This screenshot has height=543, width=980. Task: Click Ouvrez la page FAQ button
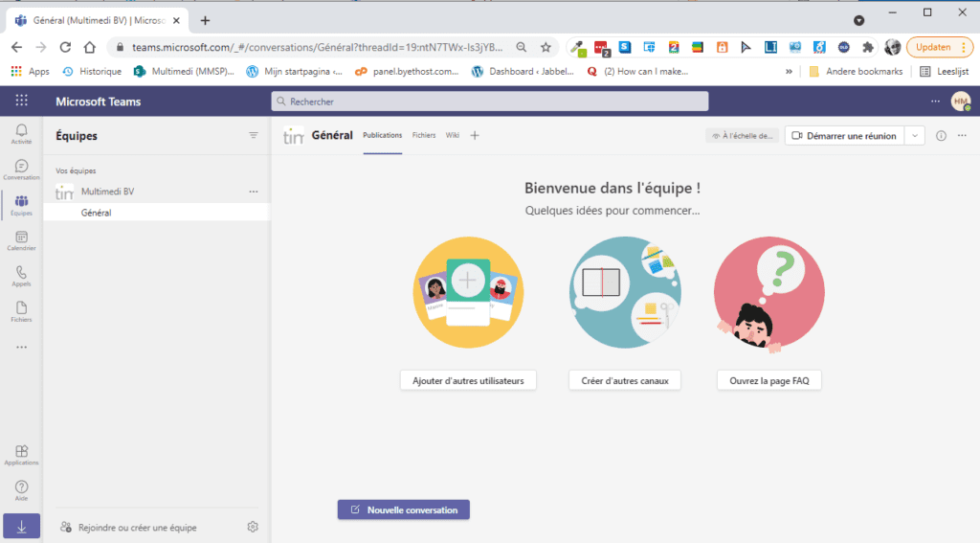[769, 380]
